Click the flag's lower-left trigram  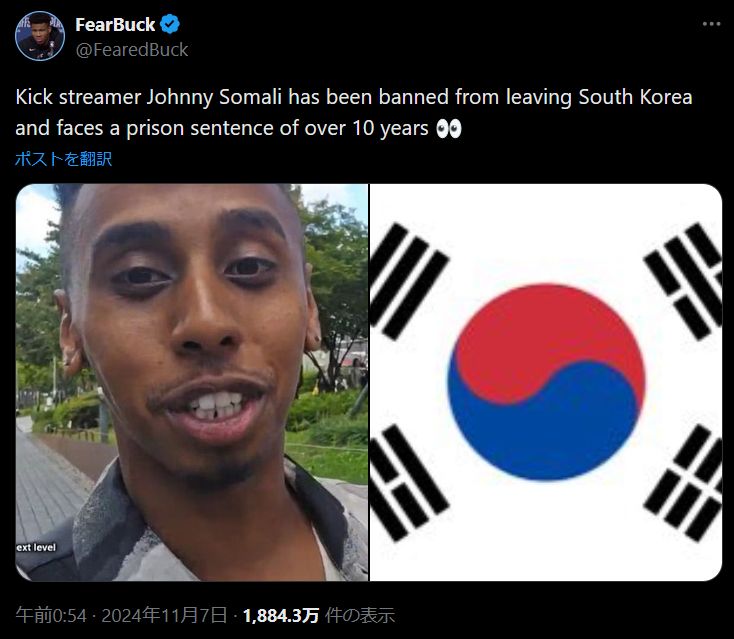(x=409, y=483)
